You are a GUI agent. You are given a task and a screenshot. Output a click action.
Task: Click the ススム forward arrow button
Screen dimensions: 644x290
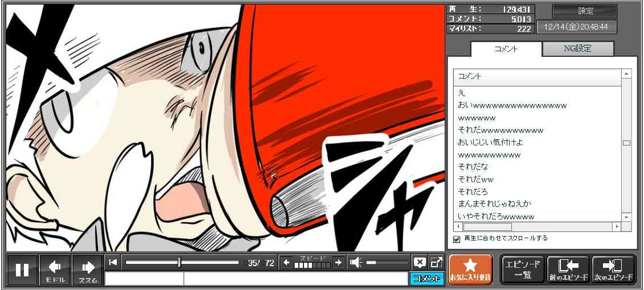88,270
